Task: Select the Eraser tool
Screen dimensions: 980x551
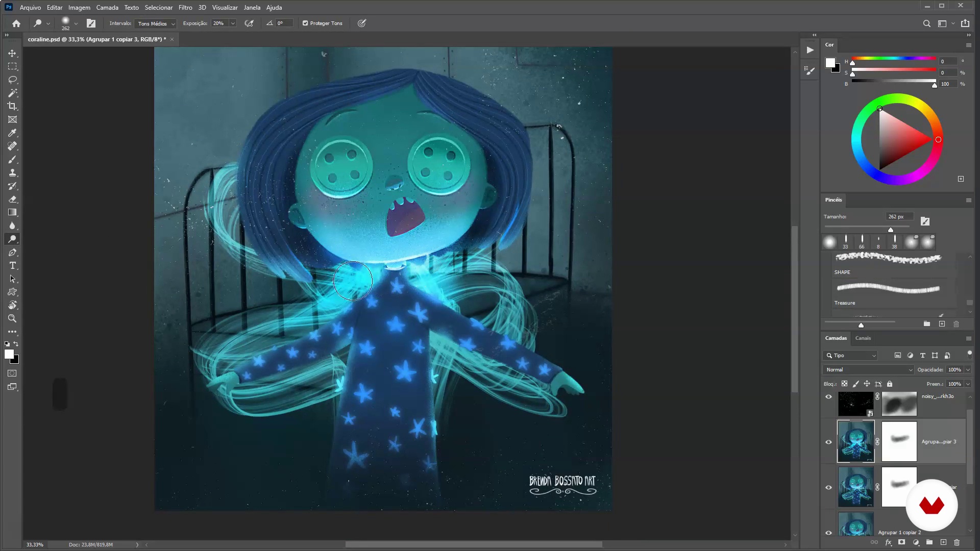Action: tap(12, 199)
